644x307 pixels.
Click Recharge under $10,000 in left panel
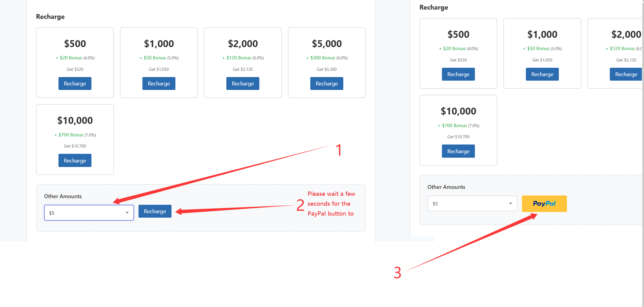pyautogui.click(x=75, y=161)
